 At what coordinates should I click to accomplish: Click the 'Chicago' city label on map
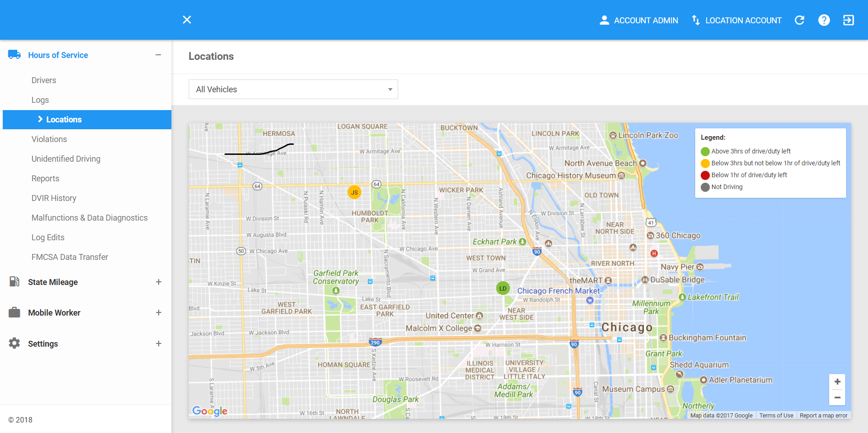click(627, 327)
